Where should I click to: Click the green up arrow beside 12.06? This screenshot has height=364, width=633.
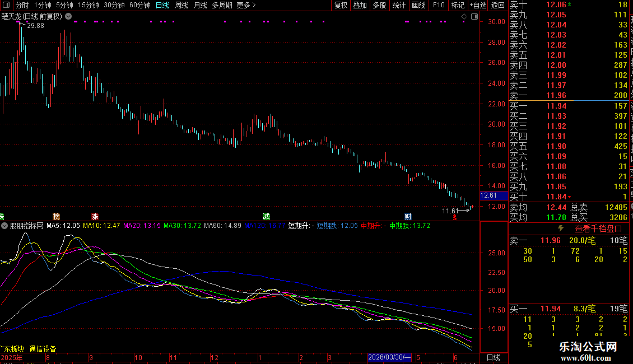(x=569, y=4)
